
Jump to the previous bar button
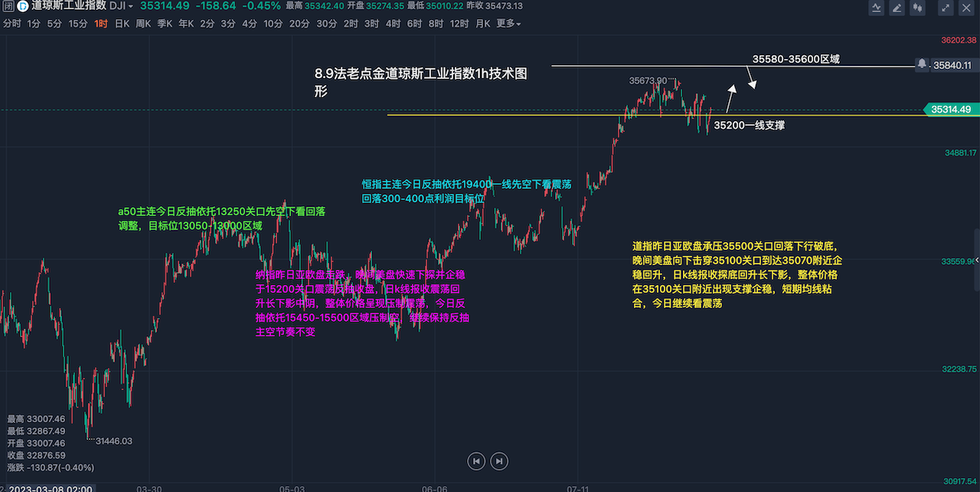(x=477, y=461)
